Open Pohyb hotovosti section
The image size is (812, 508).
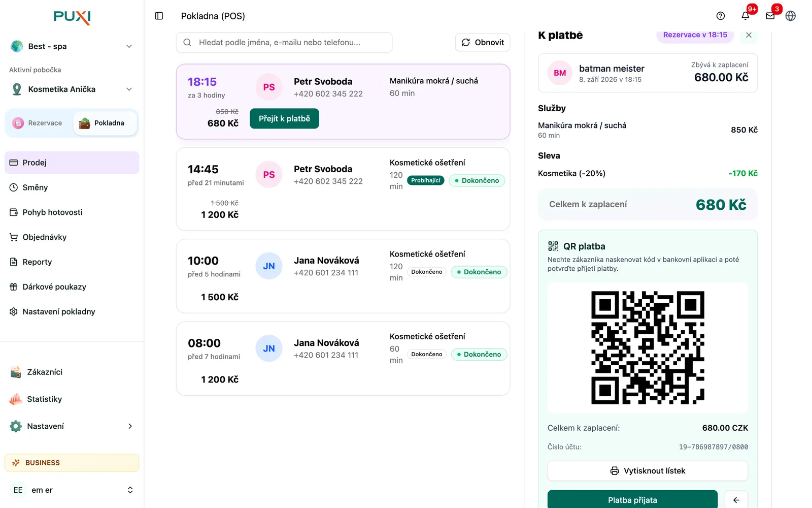click(72, 212)
